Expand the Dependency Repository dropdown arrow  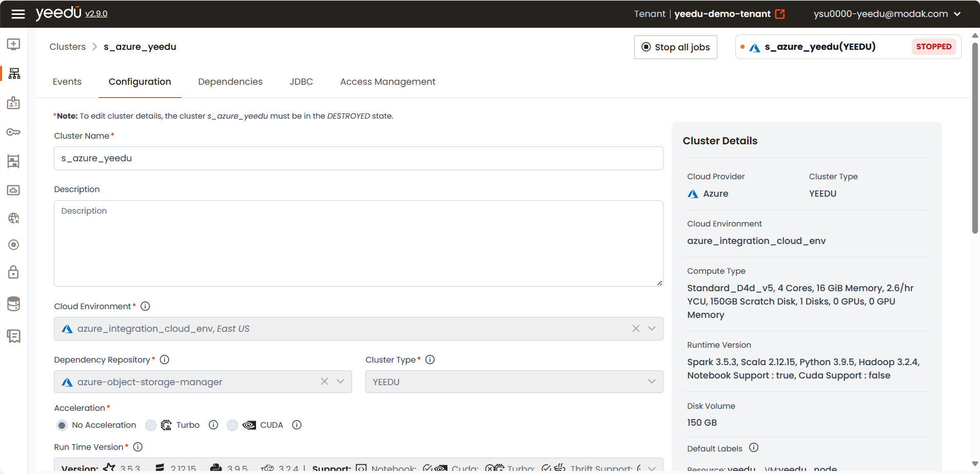(x=340, y=382)
